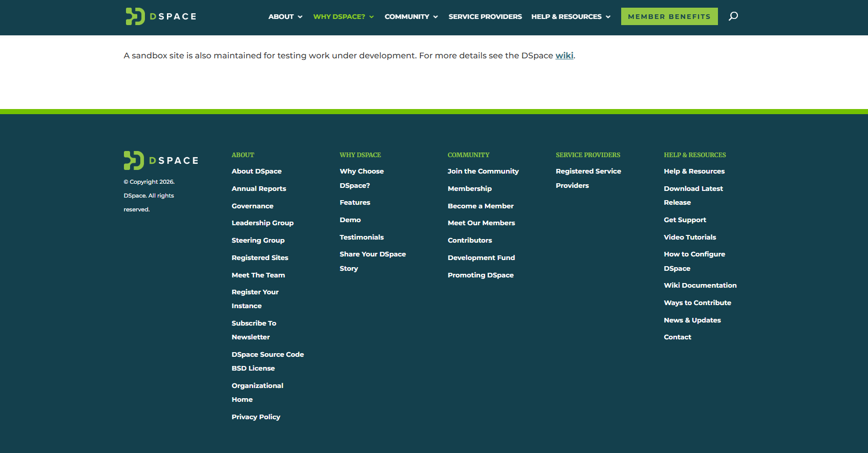Viewport: 868px width, 453px height.
Task: Open Help & Resources footer link
Action: coord(694,171)
